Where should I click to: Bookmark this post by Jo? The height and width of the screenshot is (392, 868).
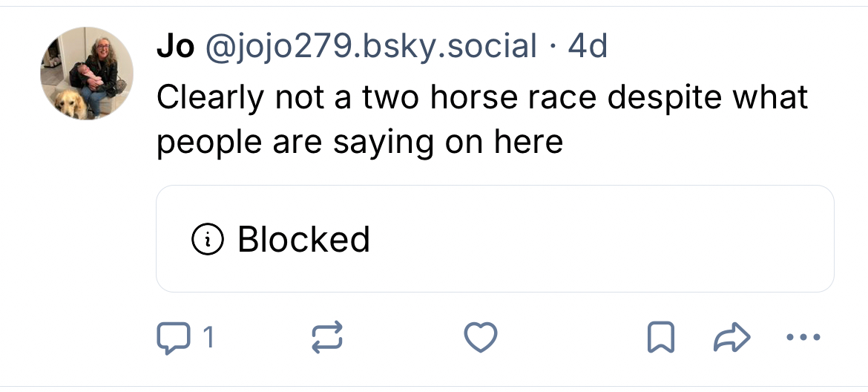click(659, 339)
